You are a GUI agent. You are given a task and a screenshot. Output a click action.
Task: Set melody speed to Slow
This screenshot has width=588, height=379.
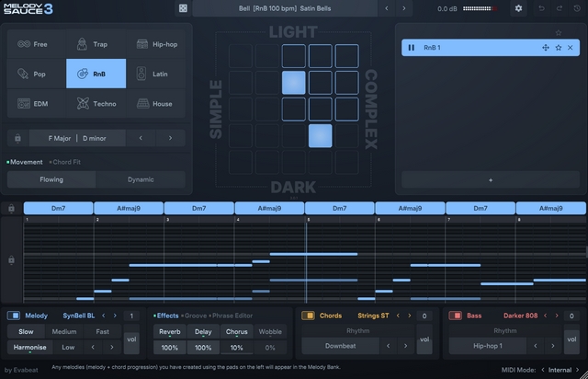coord(26,332)
